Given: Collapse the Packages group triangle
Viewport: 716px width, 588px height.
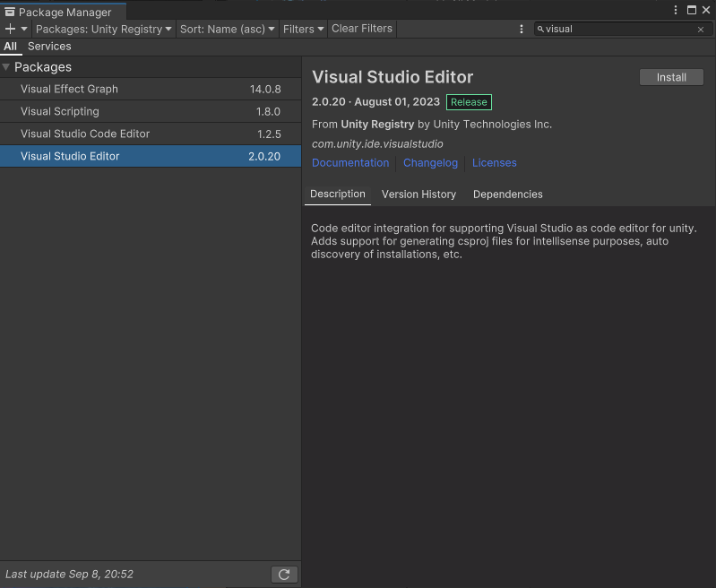Looking at the screenshot, I should (6, 67).
